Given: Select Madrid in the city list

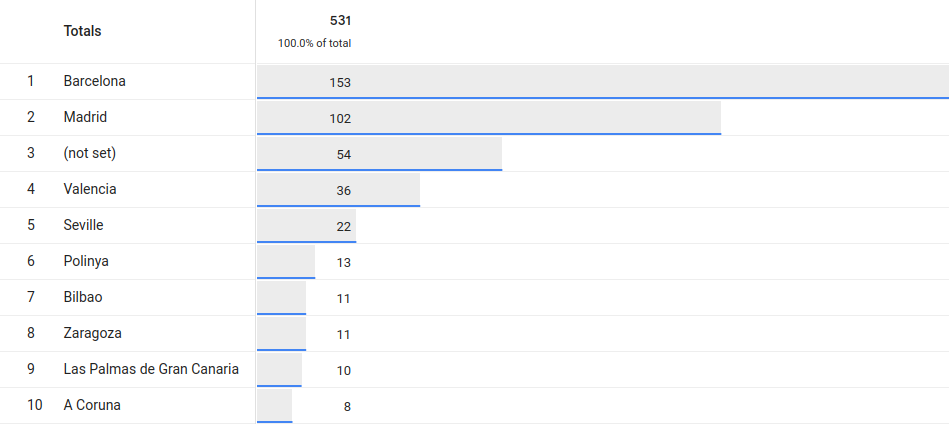Looking at the screenshot, I should 85,117.
